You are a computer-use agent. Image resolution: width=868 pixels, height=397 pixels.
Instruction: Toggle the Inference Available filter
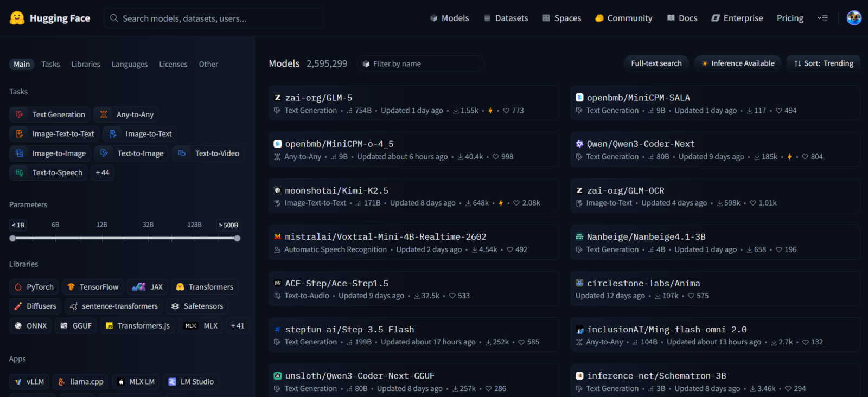[738, 63]
